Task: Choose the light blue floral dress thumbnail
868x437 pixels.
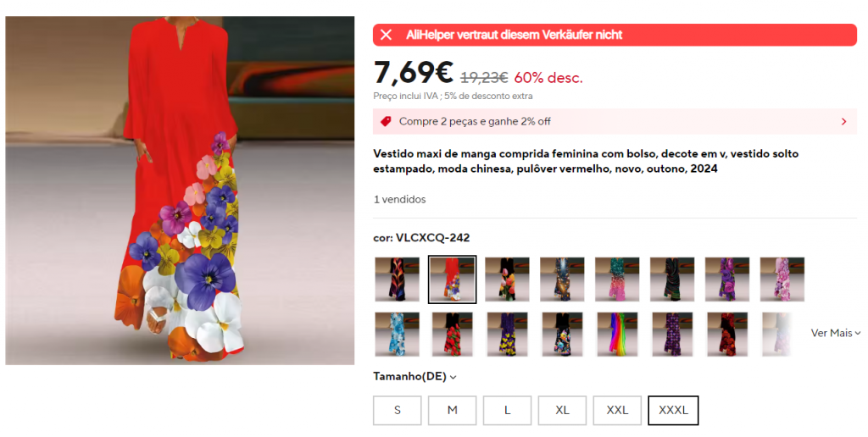Action: tap(397, 335)
